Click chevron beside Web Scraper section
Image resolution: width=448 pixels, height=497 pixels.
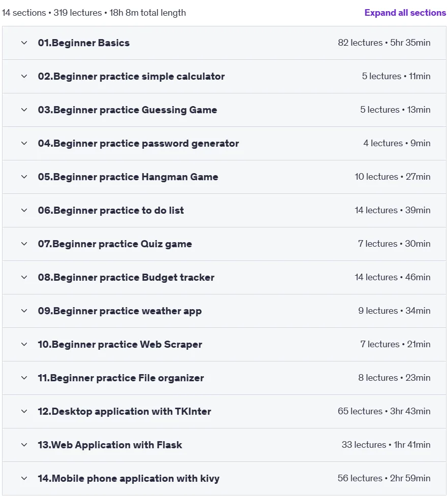click(x=24, y=344)
